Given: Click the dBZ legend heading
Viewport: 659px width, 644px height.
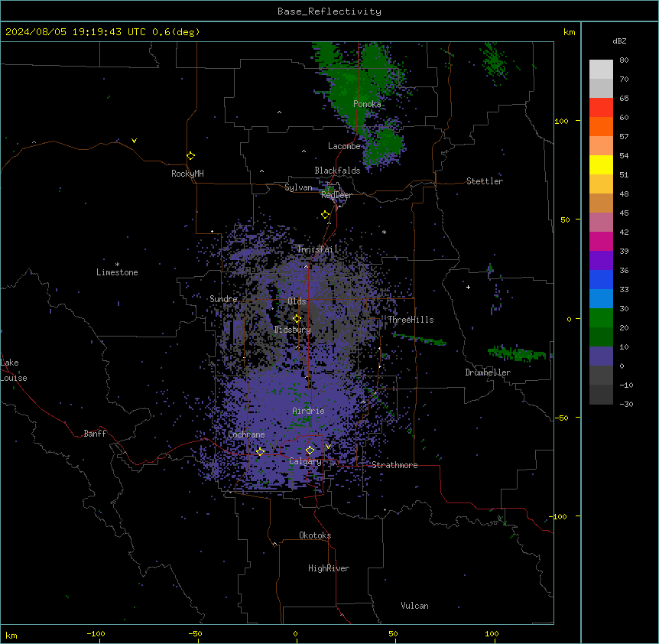Looking at the screenshot, I should [x=619, y=41].
